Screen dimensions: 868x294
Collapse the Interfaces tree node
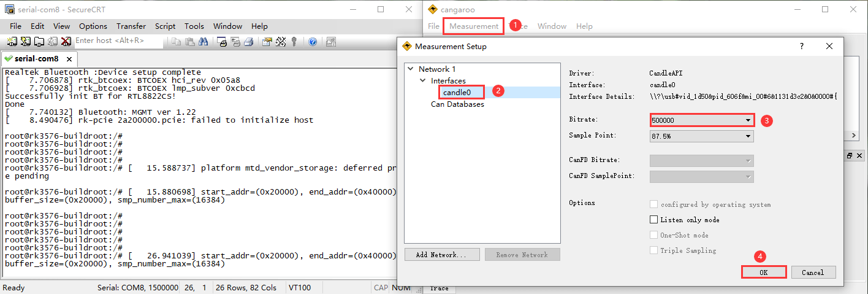tap(423, 80)
